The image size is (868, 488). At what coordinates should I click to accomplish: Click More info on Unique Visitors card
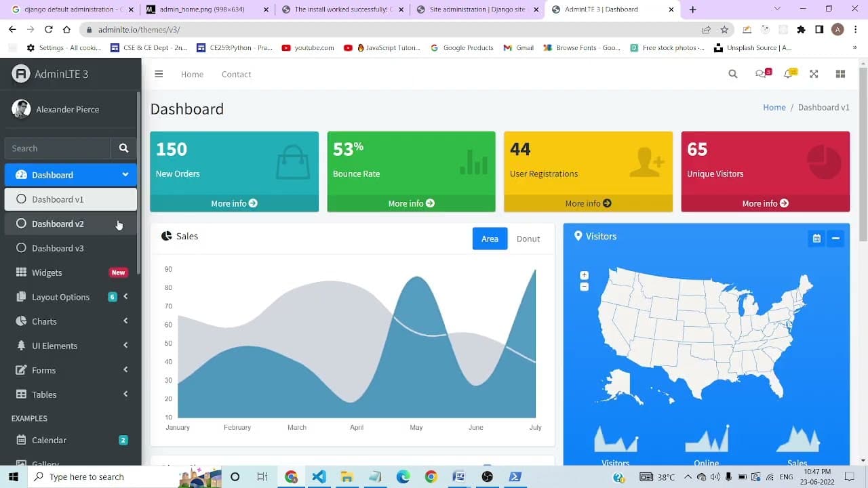[765, 203]
